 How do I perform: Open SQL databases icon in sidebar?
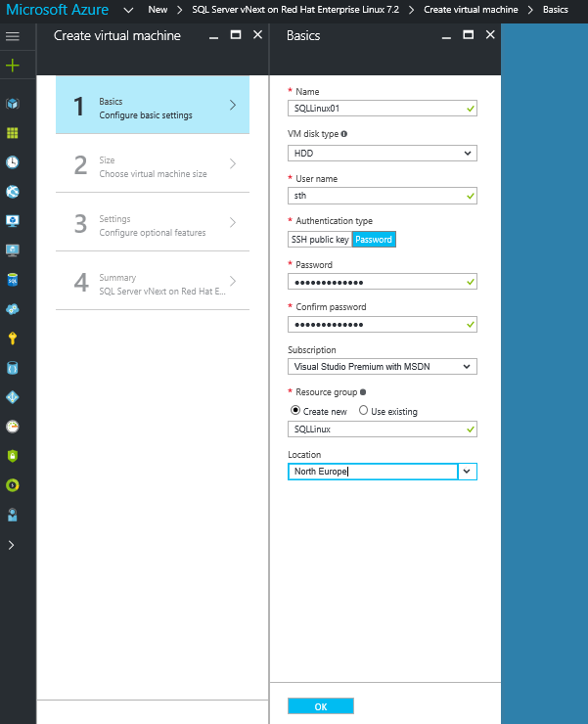point(13,280)
